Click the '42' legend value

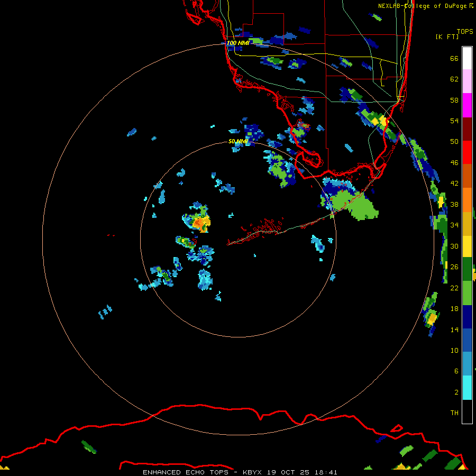pos(454,184)
